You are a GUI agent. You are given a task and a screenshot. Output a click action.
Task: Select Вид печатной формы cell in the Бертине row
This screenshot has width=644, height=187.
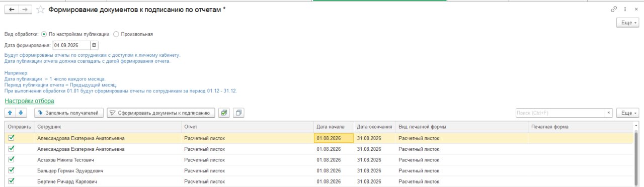coord(461,181)
